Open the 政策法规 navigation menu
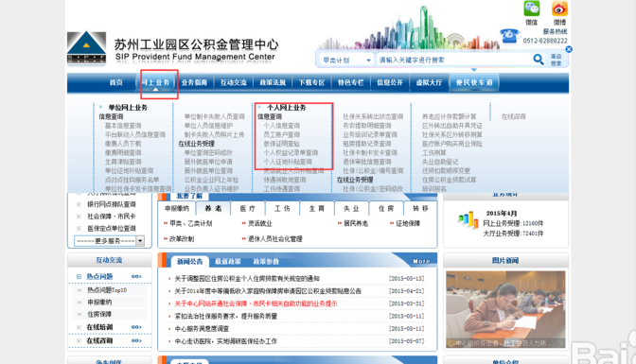 pyautogui.click(x=273, y=82)
